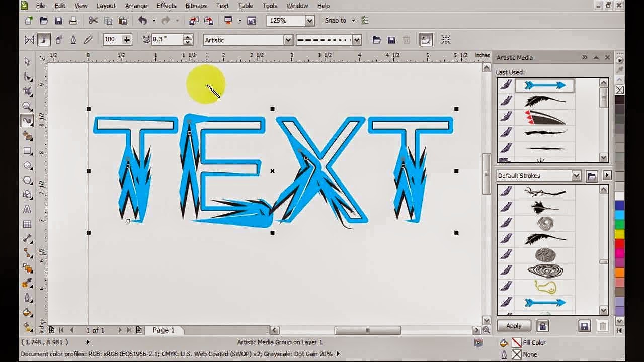Click the New document icon
The image size is (644, 362).
pyautogui.click(x=29, y=21)
